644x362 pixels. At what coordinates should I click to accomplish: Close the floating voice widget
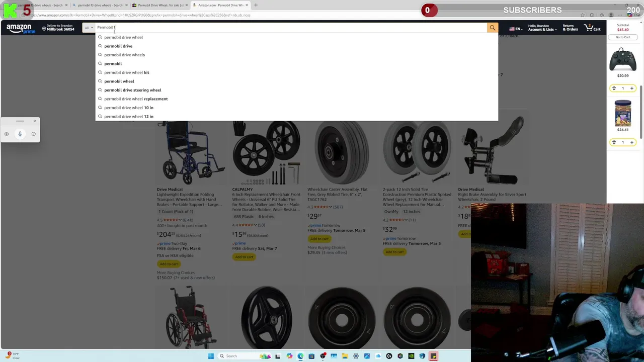(x=35, y=121)
